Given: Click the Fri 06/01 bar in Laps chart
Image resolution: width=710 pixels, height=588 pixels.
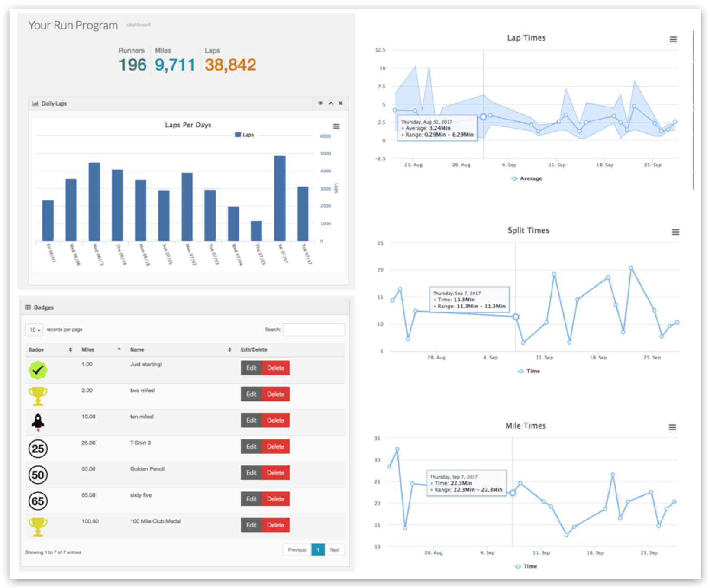Looking at the screenshot, I should pyautogui.click(x=48, y=220).
